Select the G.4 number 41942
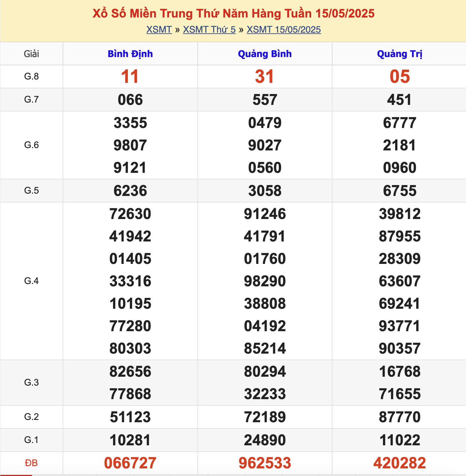 (x=130, y=237)
